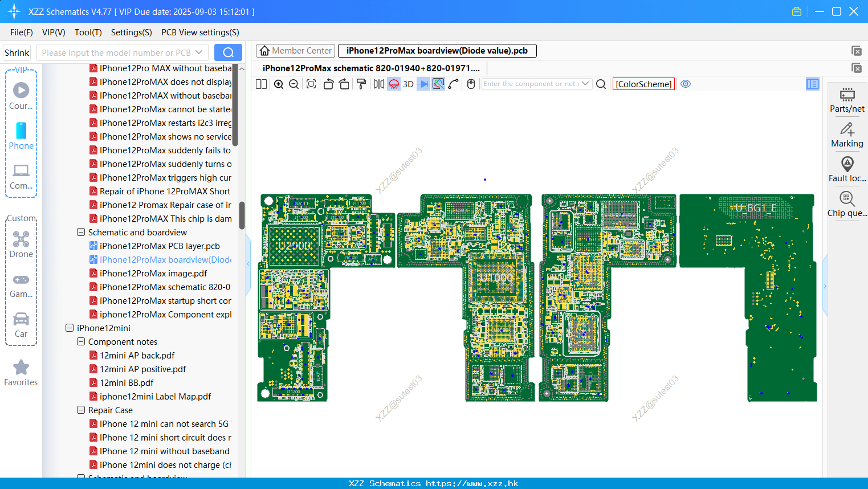Click the blue model search button
Image resolution: width=868 pixels, height=489 pixels.
(228, 52)
